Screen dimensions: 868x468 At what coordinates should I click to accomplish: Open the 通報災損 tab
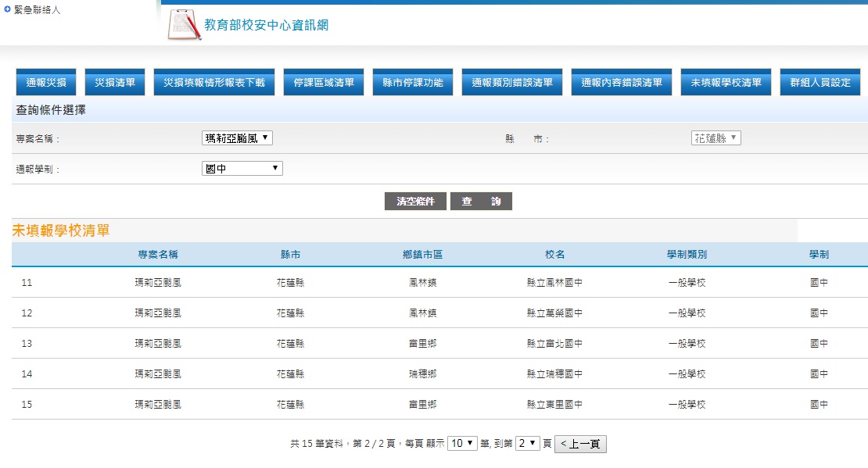coord(46,82)
